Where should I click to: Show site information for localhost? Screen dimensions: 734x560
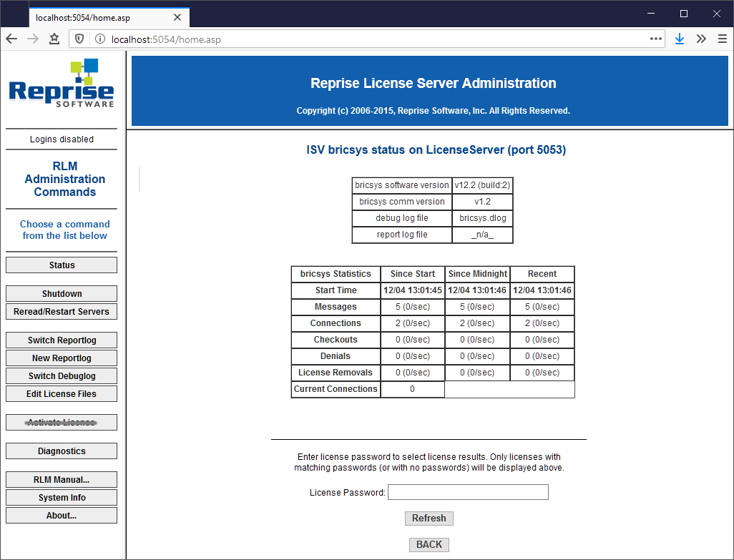click(99, 39)
